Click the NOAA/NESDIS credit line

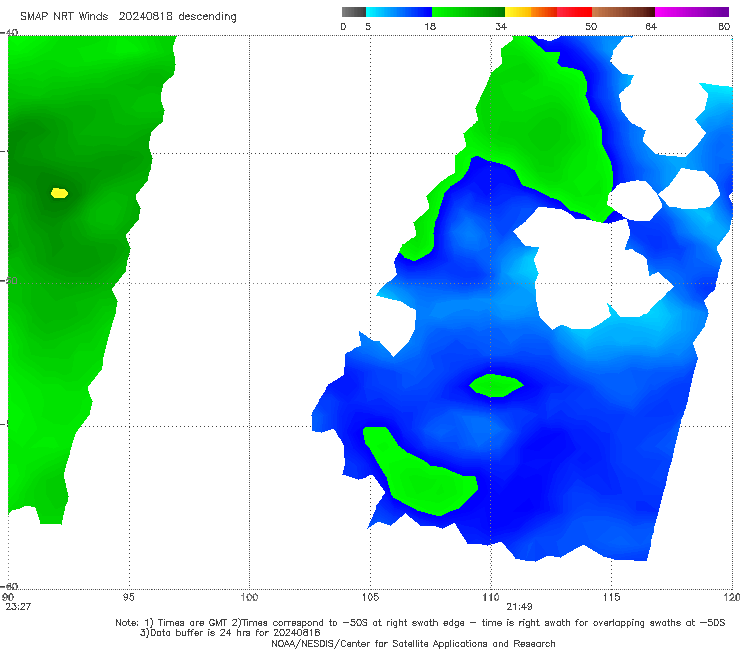coord(413,643)
